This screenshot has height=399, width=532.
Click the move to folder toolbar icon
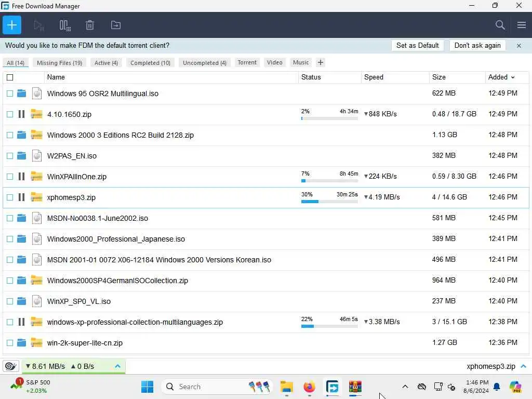point(116,25)
